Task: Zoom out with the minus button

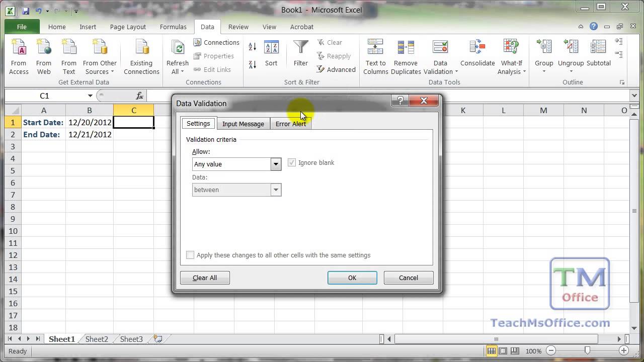Action: point(551,351)
